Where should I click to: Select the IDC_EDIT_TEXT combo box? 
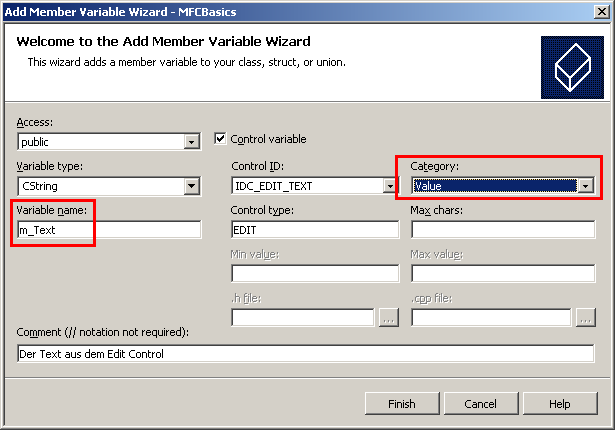315,186
